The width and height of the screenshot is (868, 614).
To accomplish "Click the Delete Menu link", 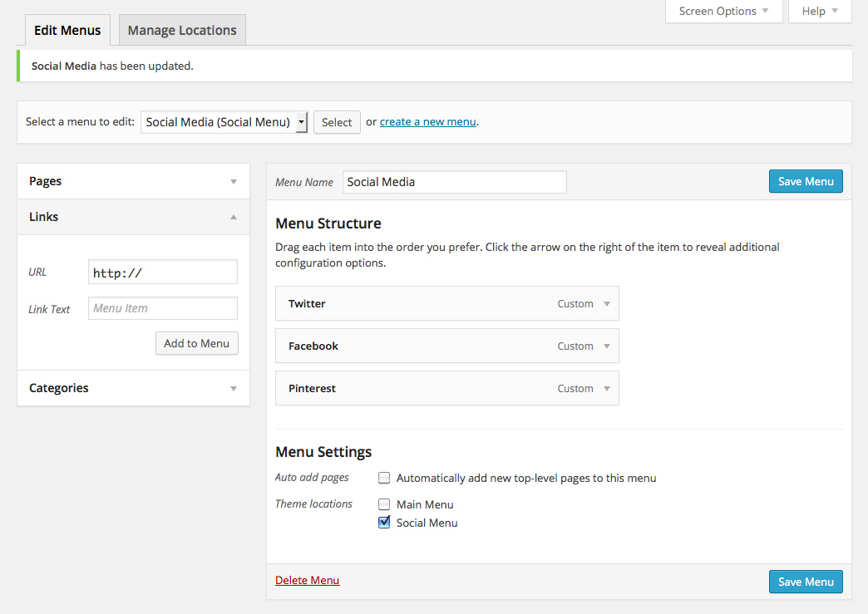I will tap(307, 580).
